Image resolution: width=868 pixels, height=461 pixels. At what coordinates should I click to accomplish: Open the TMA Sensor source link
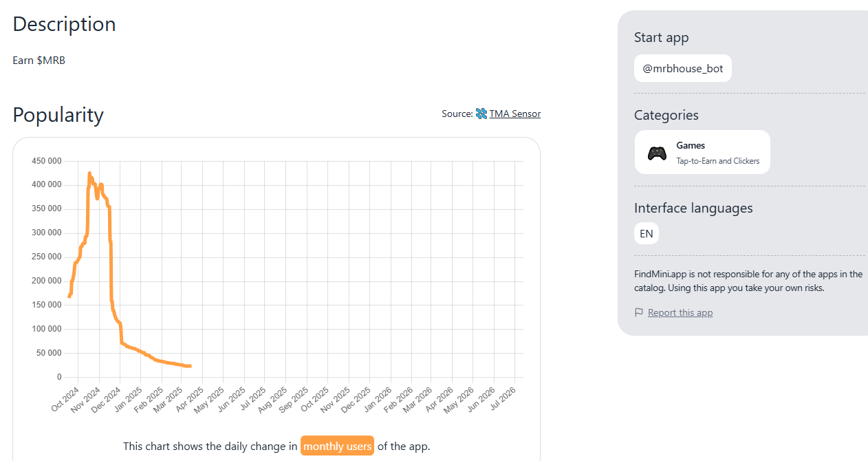[514, 114]
